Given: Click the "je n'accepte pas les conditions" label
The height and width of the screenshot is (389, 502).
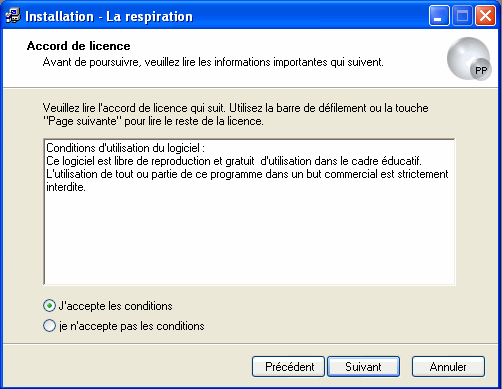Looking at the screenshot, I should 132,326.
